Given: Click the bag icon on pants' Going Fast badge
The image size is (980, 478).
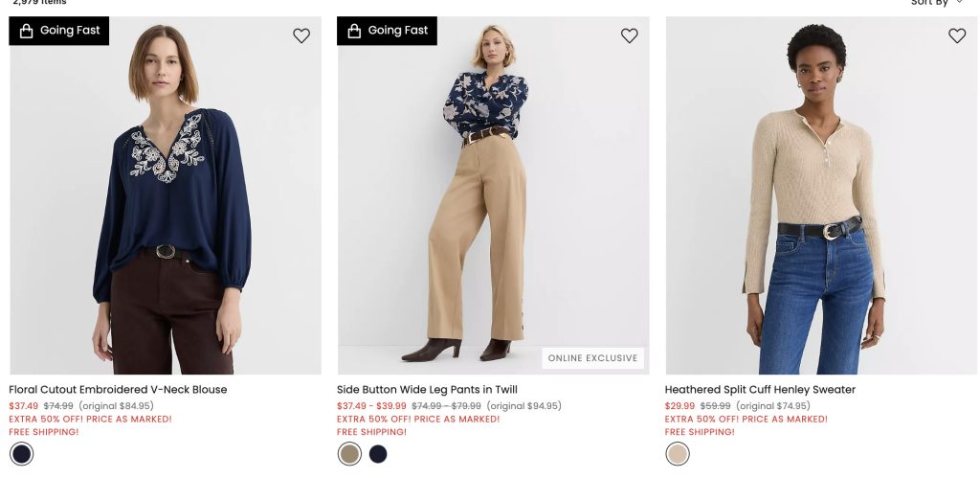Looking at the screenshot, I should 354,31.
